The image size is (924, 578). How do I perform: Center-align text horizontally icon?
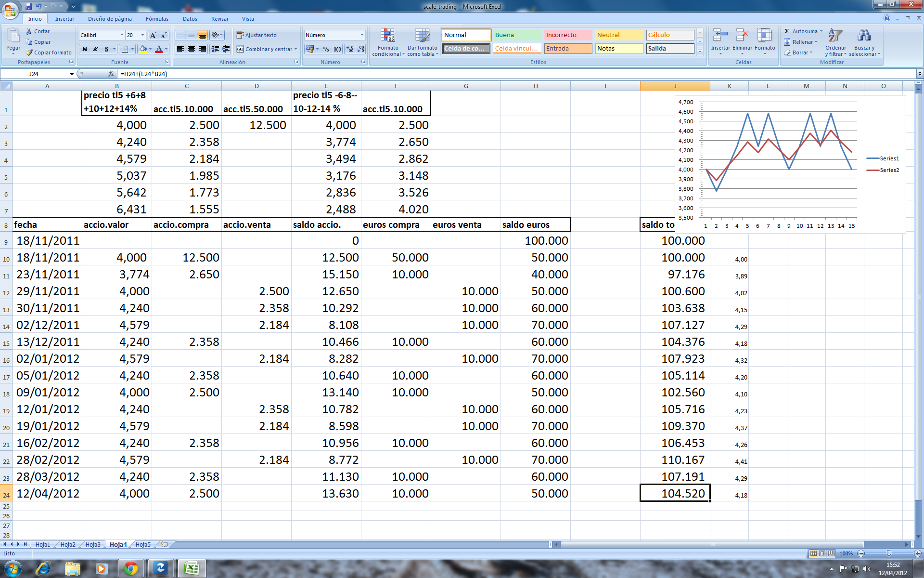click(191, 49)
